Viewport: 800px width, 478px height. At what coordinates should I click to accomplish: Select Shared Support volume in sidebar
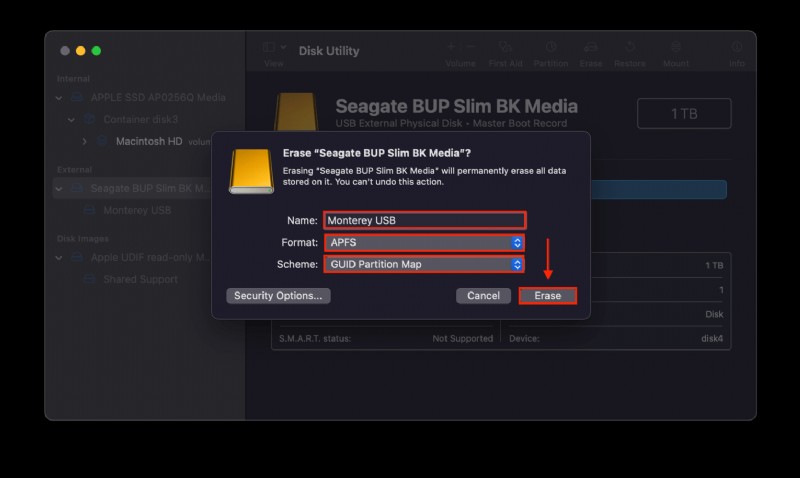141,280
